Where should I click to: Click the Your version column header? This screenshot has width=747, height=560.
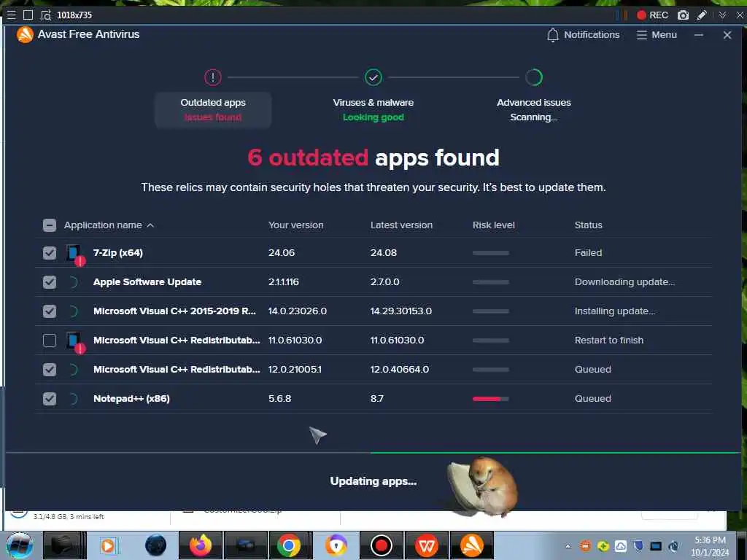[x=296, y=225]
